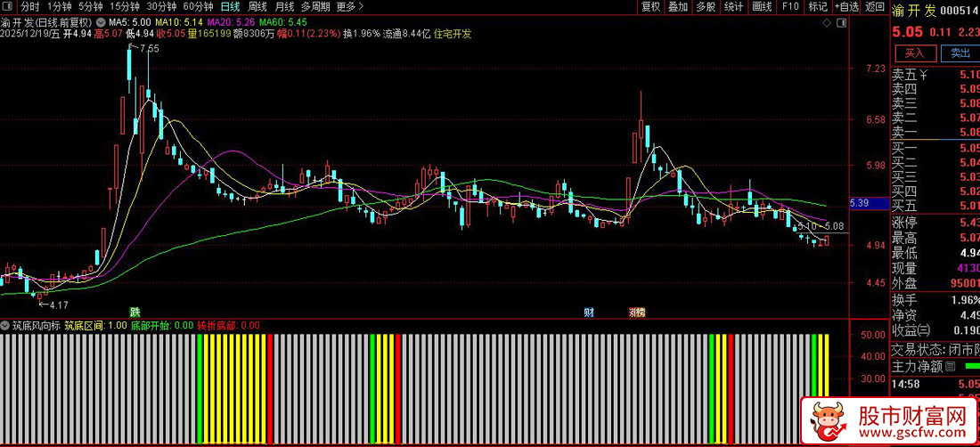Switch to the 日线 daily chart tab
This screenshot has height=447, width=980.
click(x=230, y=7)
